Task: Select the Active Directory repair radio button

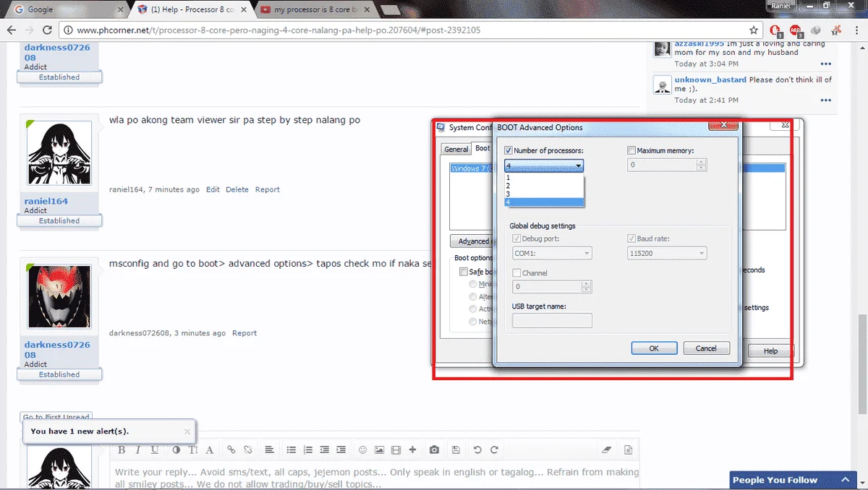Action: tap(473, 309)
